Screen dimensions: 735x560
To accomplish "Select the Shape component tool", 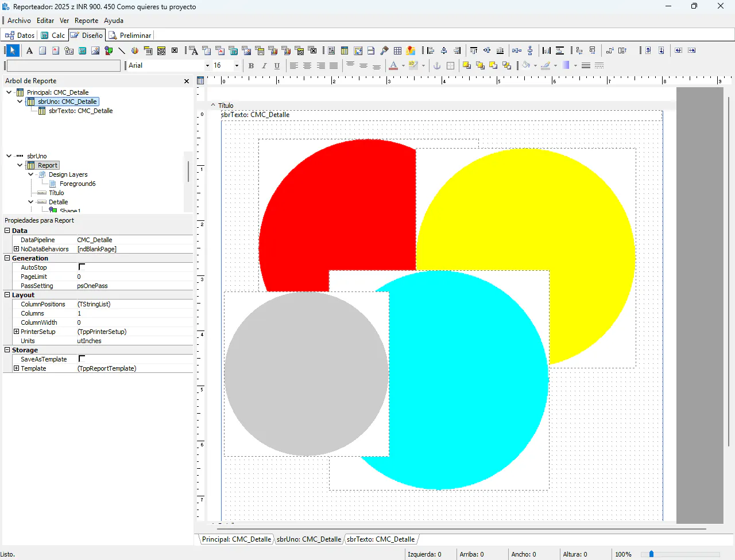I will pos(109,50).
